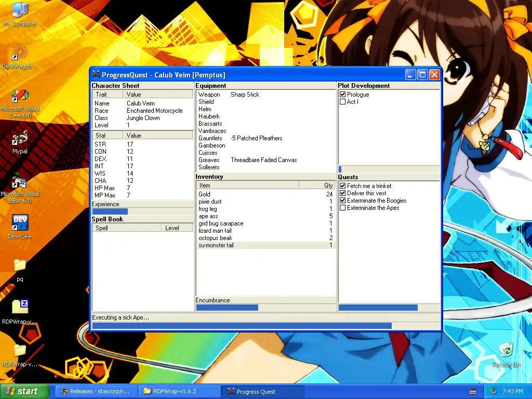This screenshot has width=532, height=399.
Task: Click the Qty column header in Inventory
Action: pos(317,185)
